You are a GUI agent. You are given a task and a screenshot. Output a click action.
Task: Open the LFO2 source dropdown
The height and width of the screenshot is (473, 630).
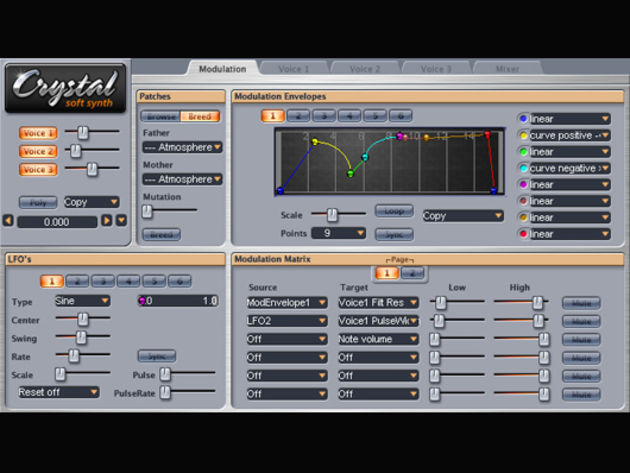pyautogui.click(x=287, y=321)
